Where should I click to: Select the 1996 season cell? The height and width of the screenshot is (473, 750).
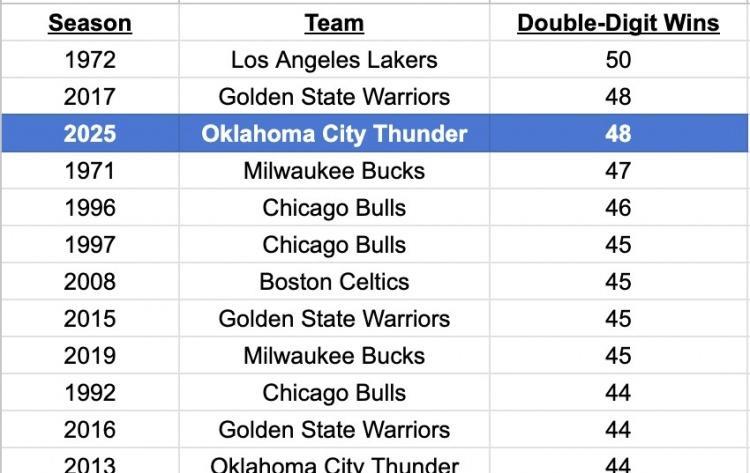[90, 208]
